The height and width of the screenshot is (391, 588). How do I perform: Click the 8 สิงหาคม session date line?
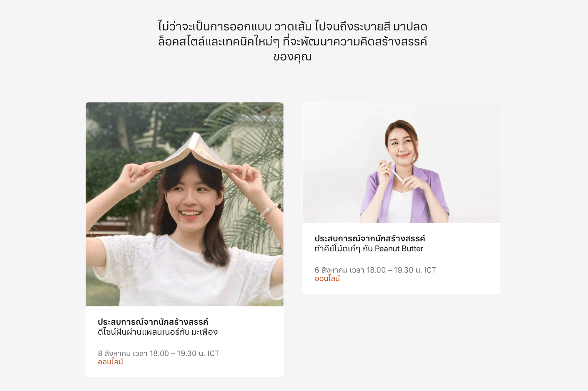158,353
